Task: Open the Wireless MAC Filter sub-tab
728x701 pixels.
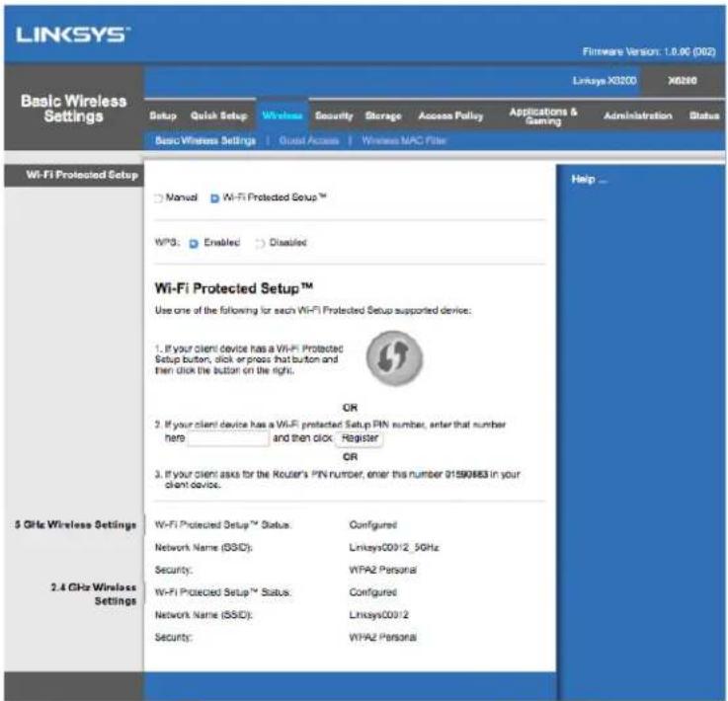Action: pyautogui.click(x=404, y=140)
